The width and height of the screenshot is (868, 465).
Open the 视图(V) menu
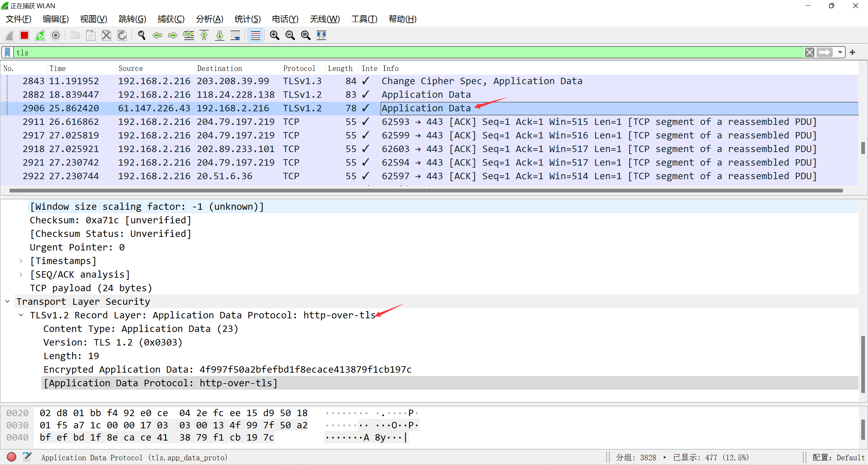point(94,19)
